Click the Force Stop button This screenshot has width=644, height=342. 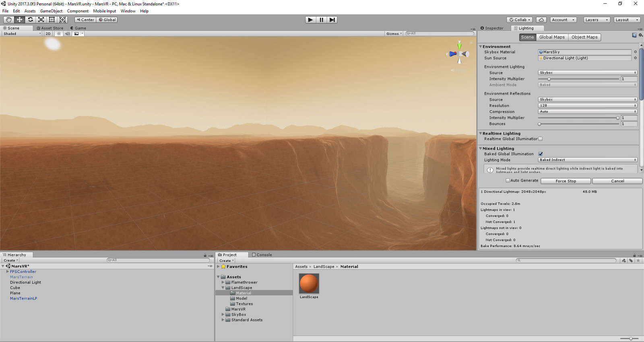coord(566,181)
